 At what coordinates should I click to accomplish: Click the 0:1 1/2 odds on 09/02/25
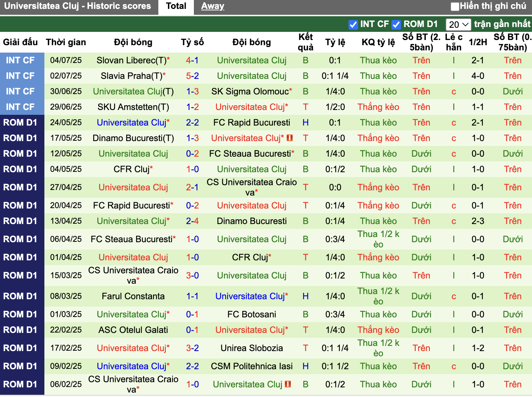[335, 366]
